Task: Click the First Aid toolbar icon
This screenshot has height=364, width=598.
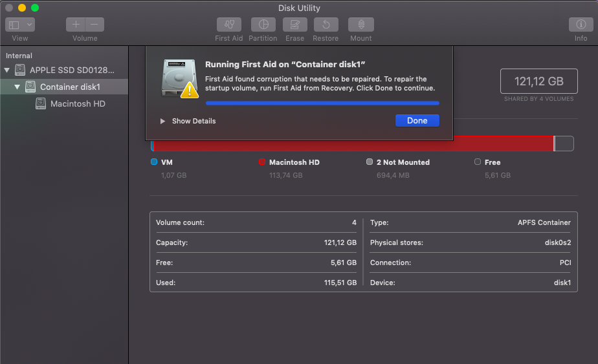Action: pos(229,25)
